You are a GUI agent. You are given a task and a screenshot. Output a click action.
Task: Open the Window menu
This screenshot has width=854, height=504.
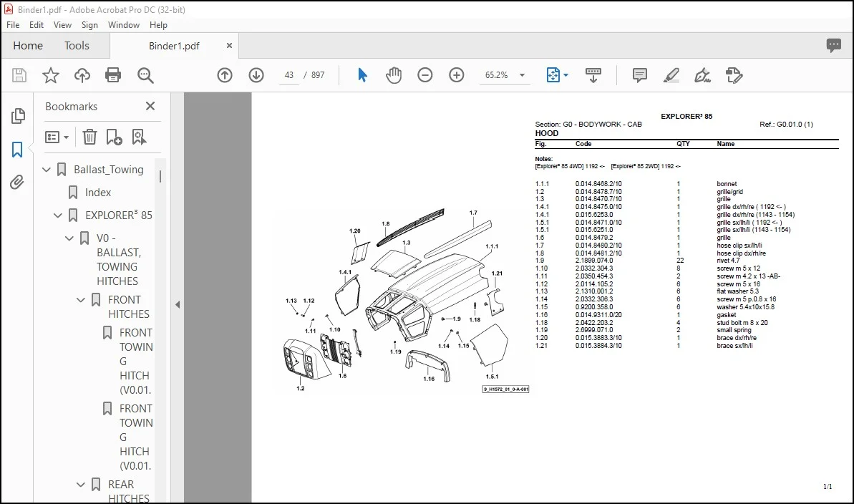[x=124, y=25]
